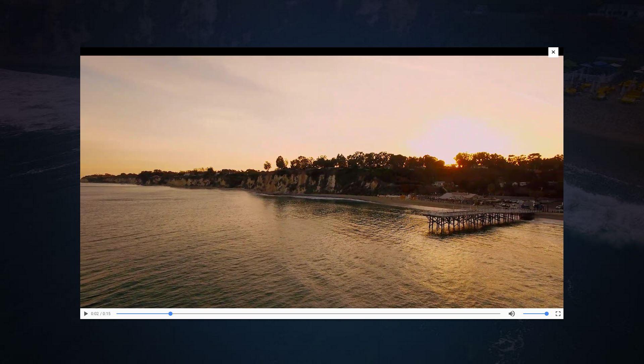Click the 0:02 / 0:15 time display
The image size is (644, 364).
tap(101, 314)
